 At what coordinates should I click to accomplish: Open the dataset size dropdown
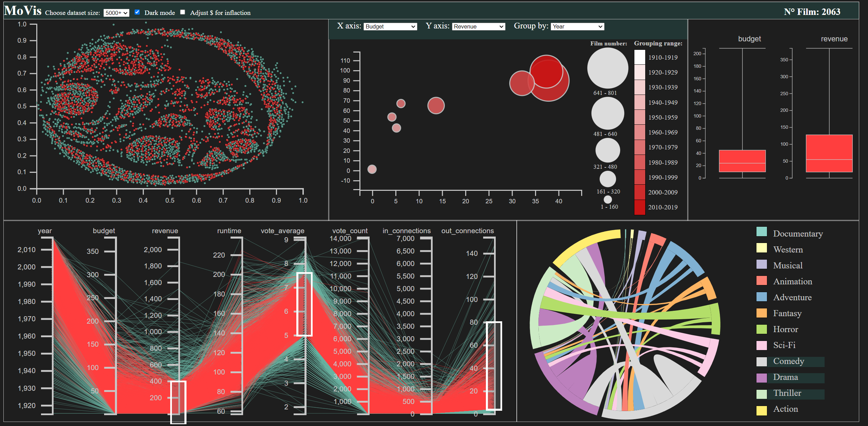(116, 13)
